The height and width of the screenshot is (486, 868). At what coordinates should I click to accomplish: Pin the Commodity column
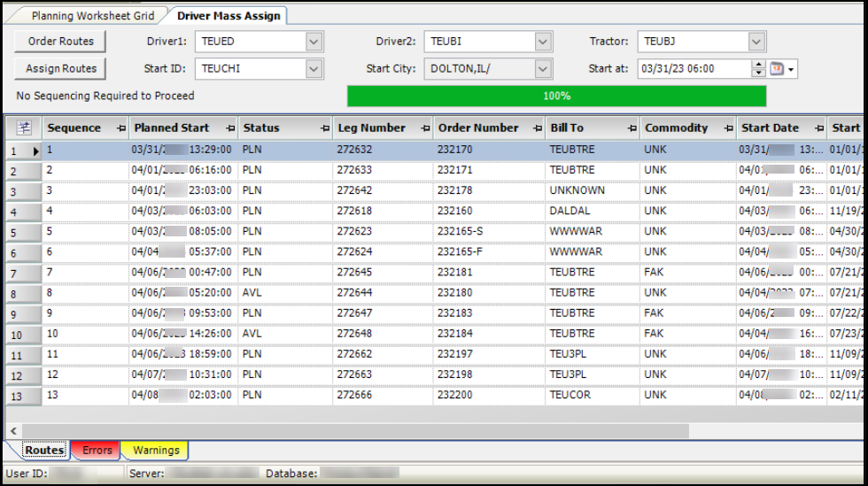coord(728,128)
